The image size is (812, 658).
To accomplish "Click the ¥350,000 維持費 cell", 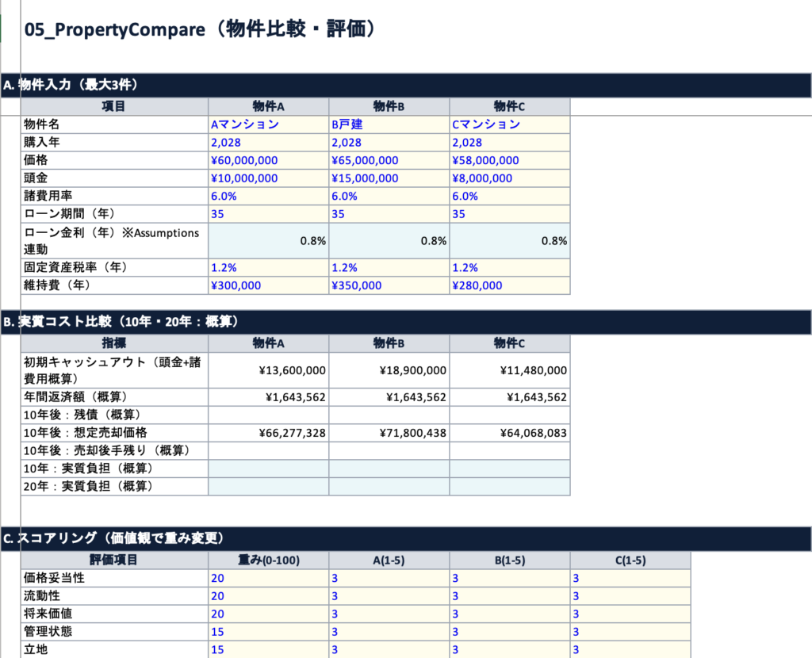I will pyautogui.click(x=389, y=285).
